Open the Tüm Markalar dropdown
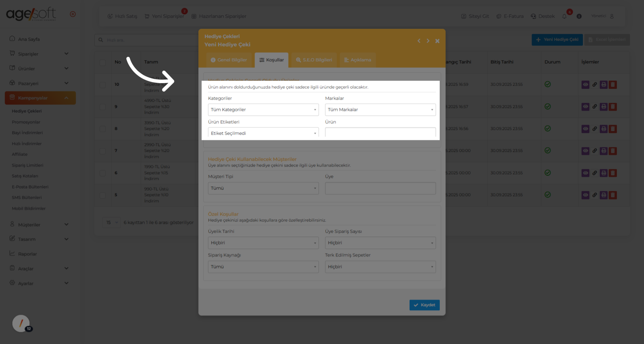 point(380,110)
